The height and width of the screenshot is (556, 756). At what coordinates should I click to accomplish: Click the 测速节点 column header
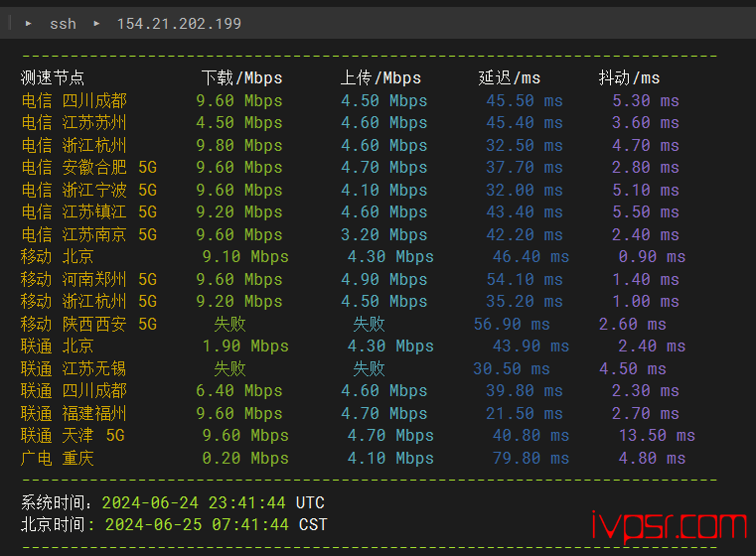(x=53, y=77)
